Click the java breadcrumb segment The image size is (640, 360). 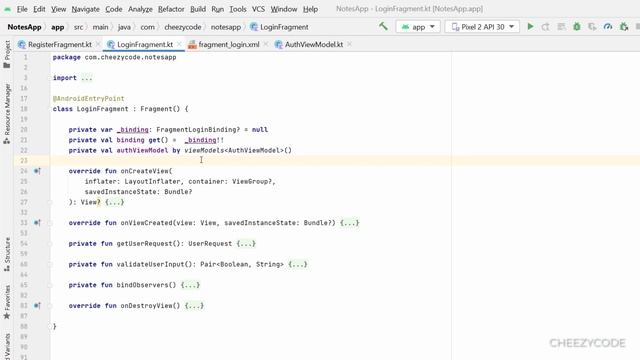coord(124,27)
